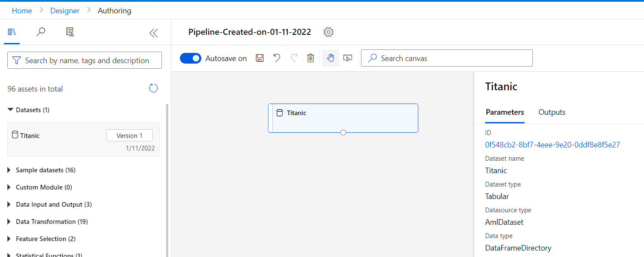Click the asset search input field
The image size is (644, 257).
pos(85,60)
